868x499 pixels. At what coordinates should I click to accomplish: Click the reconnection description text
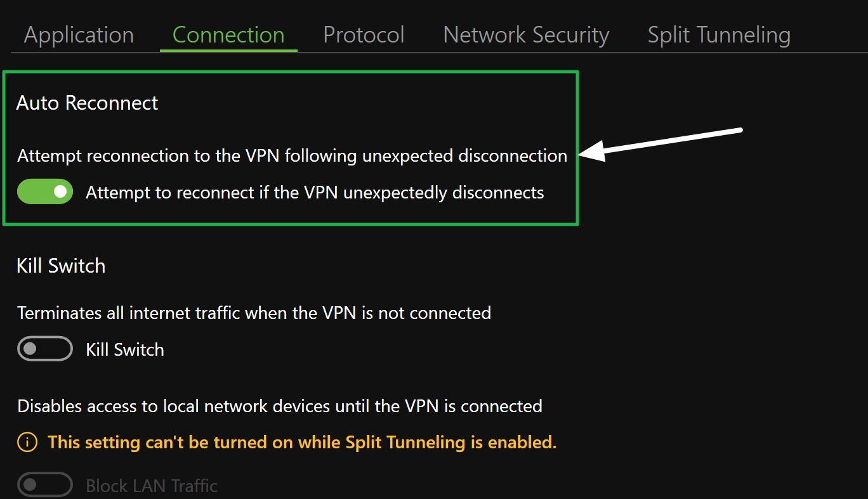[x=292, y=155]
